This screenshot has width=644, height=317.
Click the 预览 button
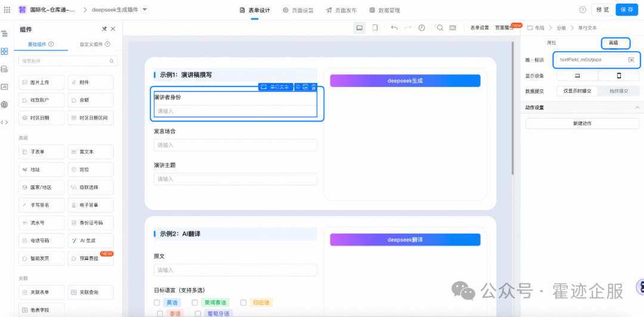(602, 10)
